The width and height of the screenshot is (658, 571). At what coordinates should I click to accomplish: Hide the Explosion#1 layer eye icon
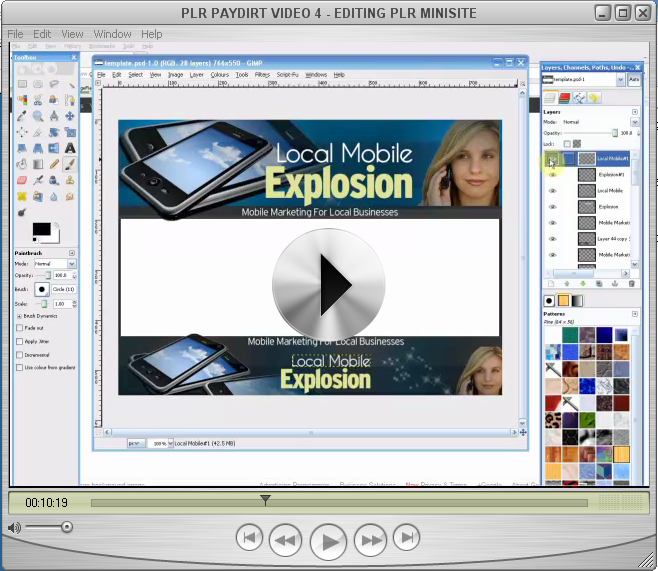tap(552, 175)
